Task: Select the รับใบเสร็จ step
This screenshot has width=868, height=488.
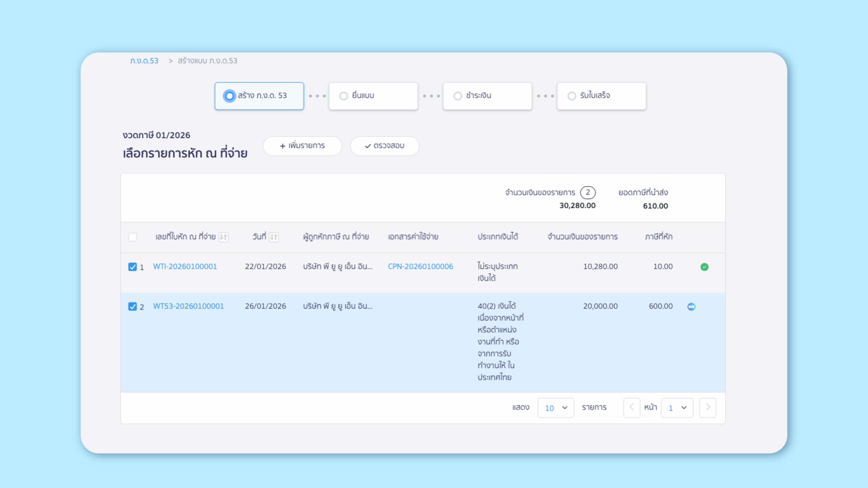Action: pos(601,96)
